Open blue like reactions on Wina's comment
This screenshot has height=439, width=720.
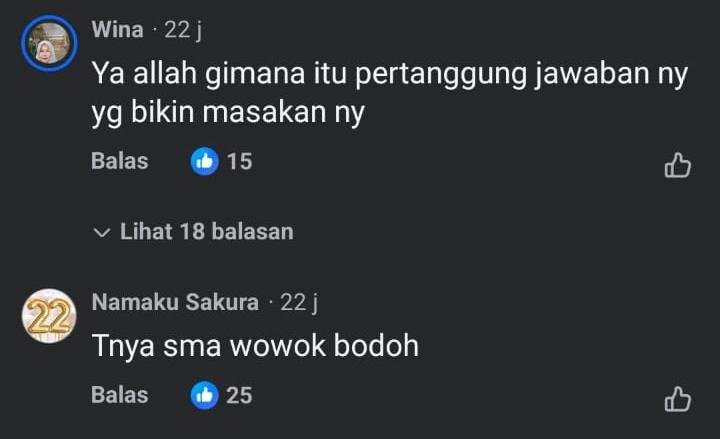tap(204, 161)
